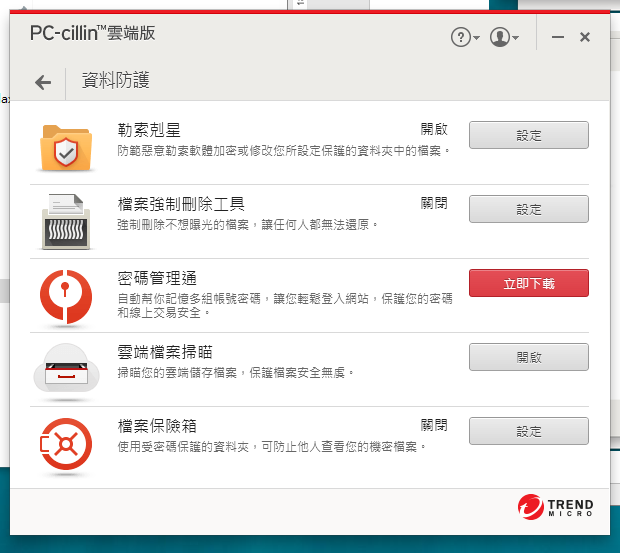
Task: Click the 檔案強制刪除工具 shredder icon
Action: (66, 221)
